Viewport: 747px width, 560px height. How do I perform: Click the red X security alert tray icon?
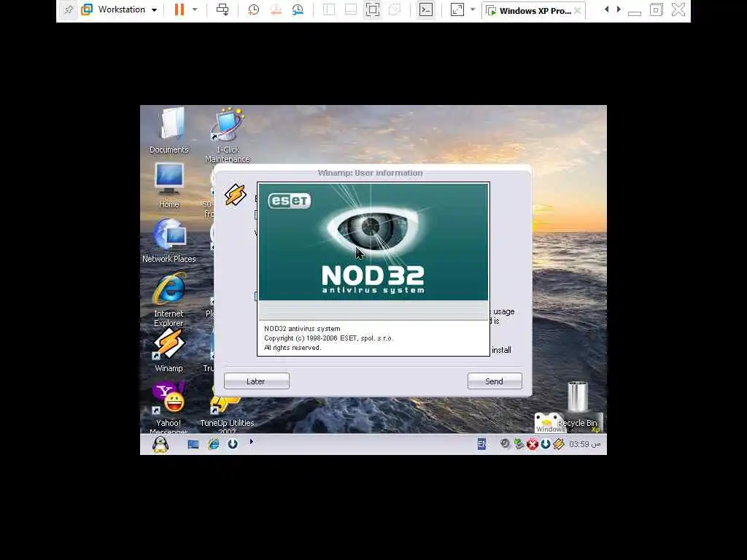(x=532, y=444)
